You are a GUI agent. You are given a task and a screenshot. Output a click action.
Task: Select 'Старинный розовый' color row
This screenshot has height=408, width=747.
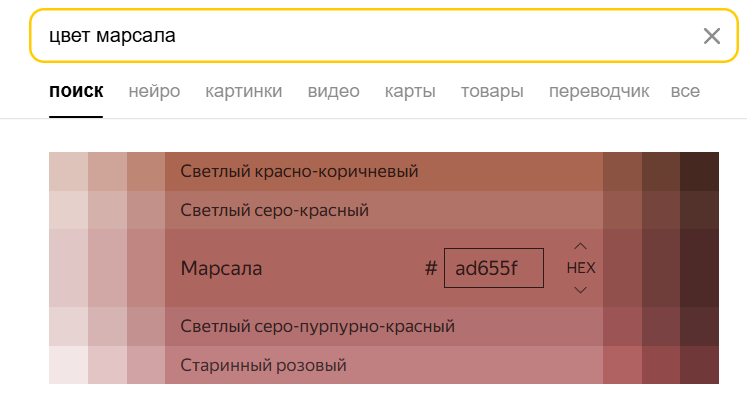pos(383,365)
